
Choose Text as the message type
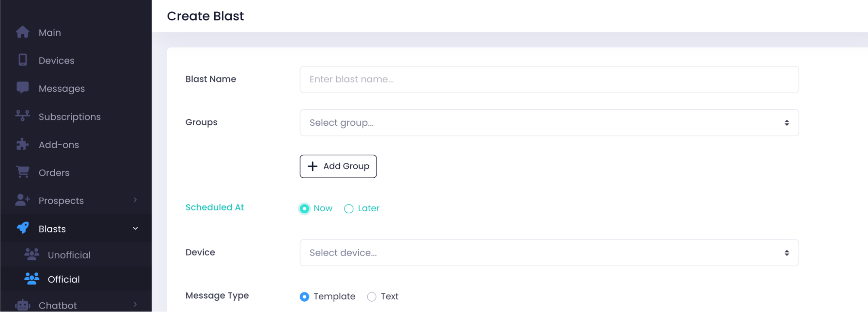tap(372, 297)
